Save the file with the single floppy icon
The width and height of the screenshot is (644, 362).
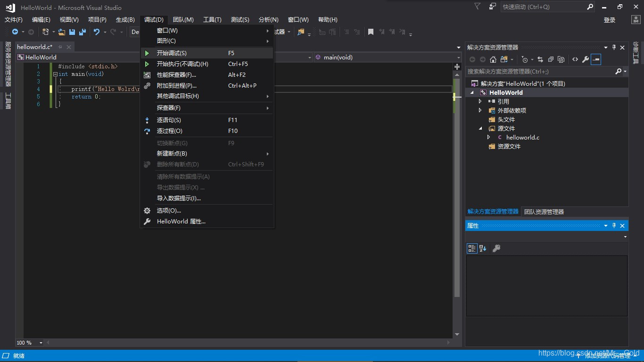[72, 32]
